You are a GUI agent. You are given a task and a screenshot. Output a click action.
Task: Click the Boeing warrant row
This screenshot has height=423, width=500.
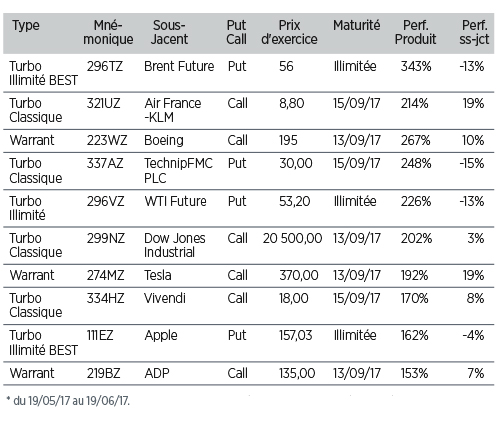coord(249,140)
